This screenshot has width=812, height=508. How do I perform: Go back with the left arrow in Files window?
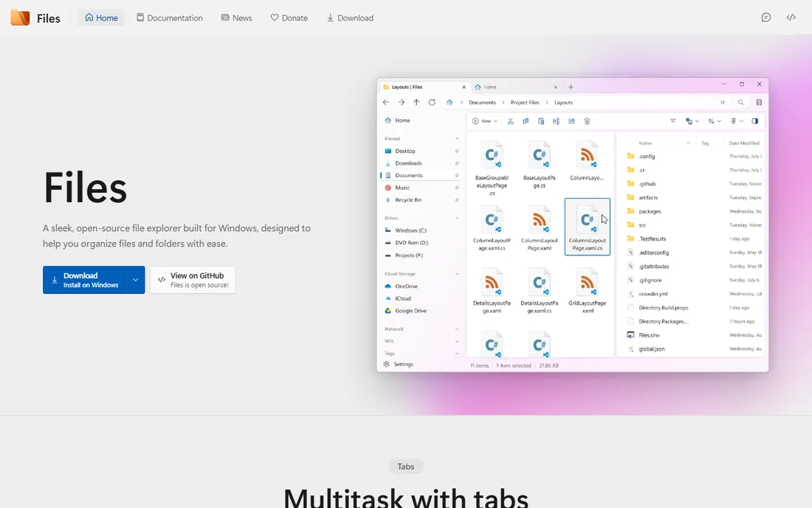tap(386, 103)
